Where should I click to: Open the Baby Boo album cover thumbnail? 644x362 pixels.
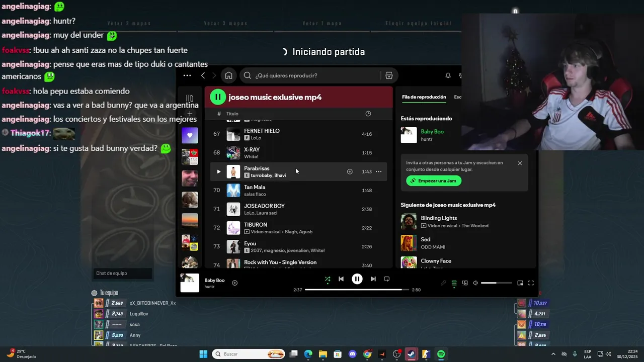pyautogui.click(x=190, y=283)
